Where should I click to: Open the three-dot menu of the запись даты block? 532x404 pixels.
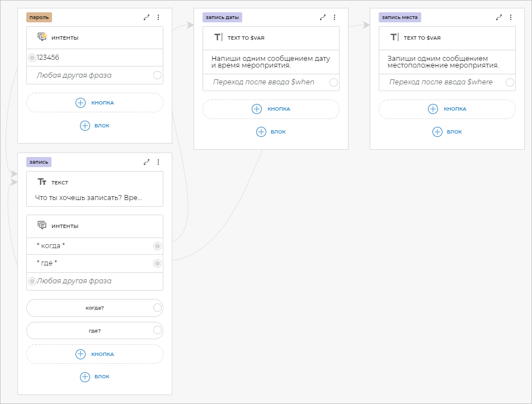tap(335, 17)
